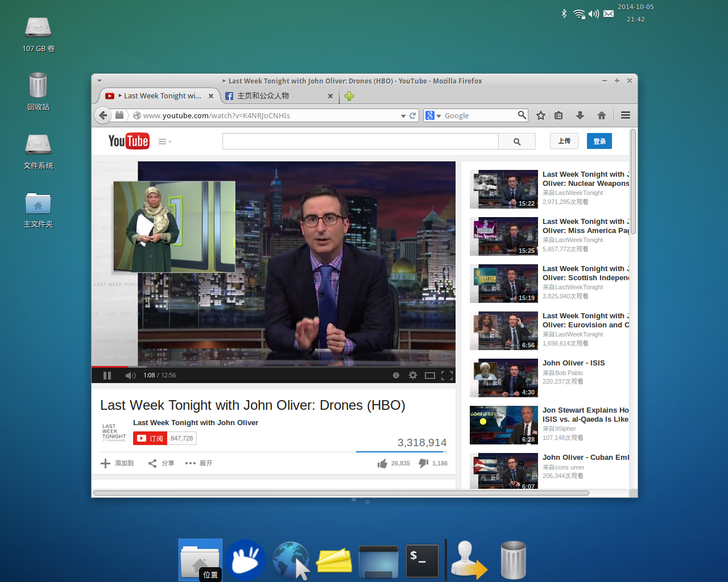
Task: Open Scottish Independence video title
Action: (x=586, y=273)
